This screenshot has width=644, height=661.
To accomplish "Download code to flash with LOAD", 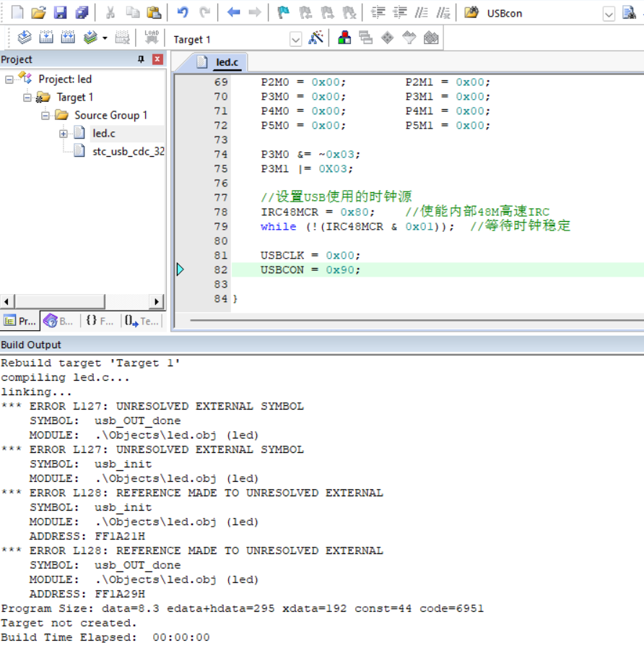I will click(x=152, y=38).
